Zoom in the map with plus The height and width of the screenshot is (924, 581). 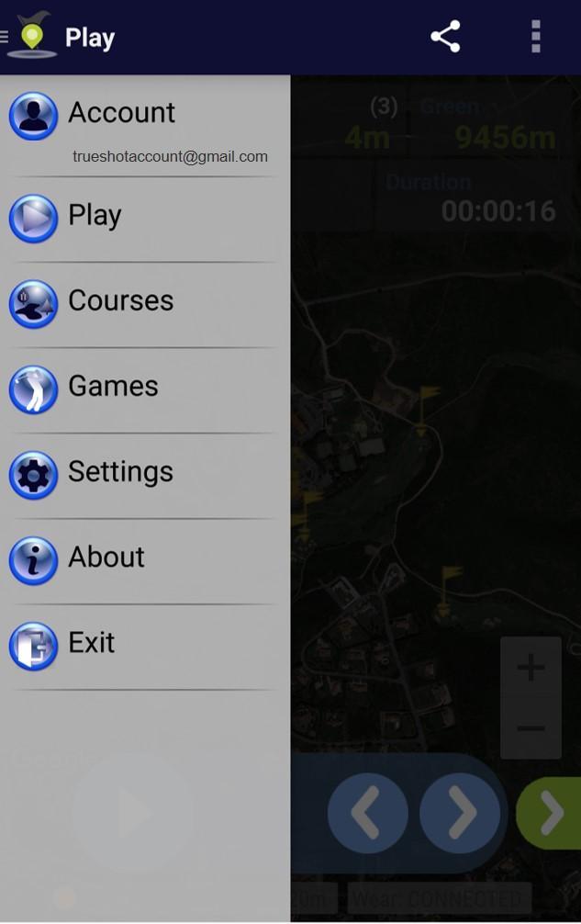point(531,667)
